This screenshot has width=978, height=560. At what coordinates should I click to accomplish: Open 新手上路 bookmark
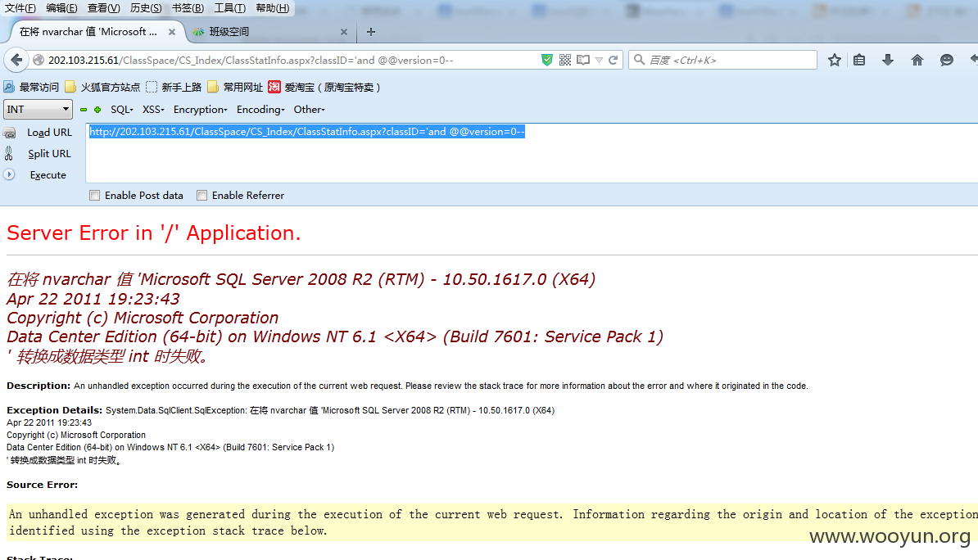174,87
